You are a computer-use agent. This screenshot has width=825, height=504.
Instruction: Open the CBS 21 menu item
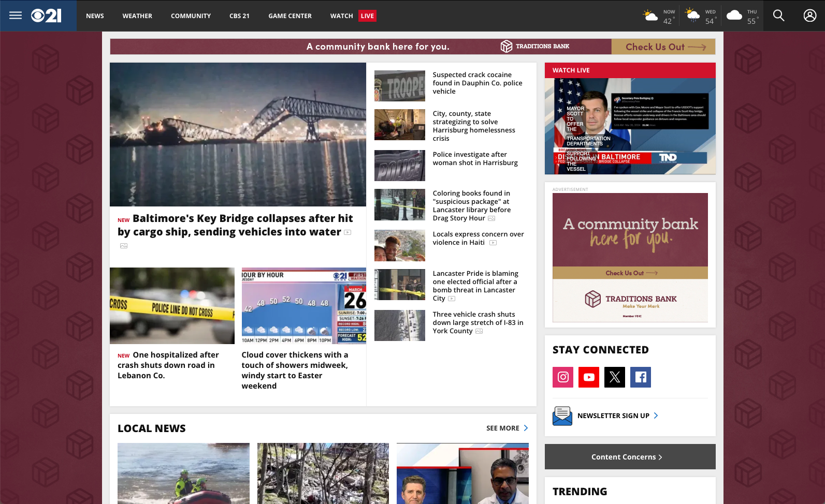click(239, 16)
